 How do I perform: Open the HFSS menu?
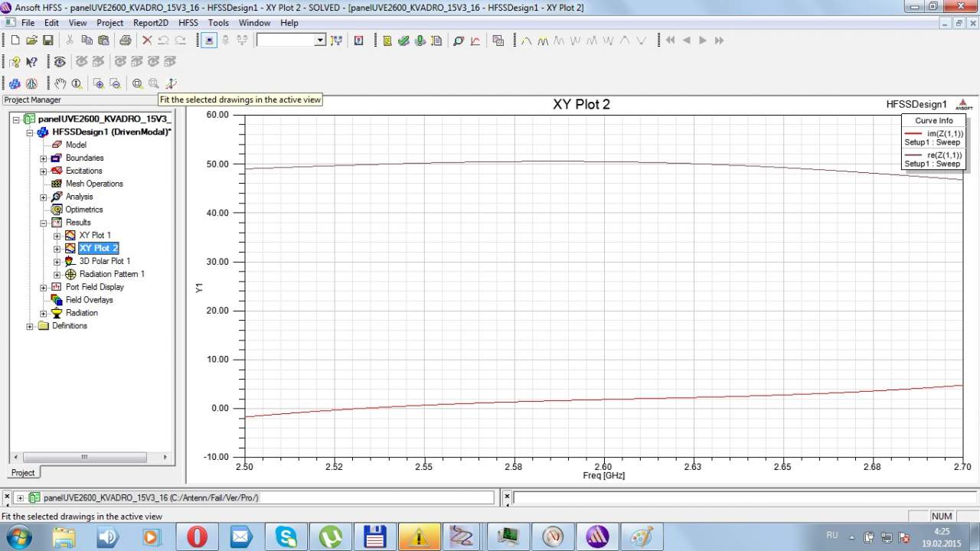pyautogui.click(x=188, y=23)
